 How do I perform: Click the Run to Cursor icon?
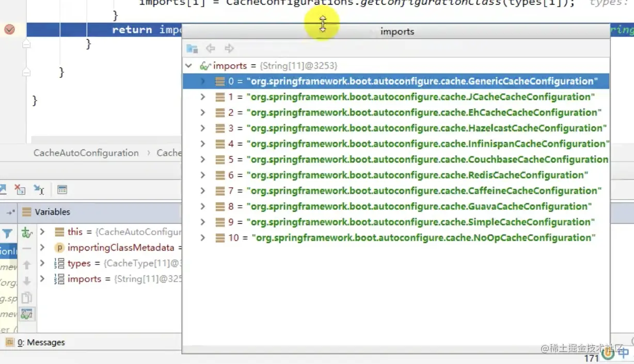39,190
